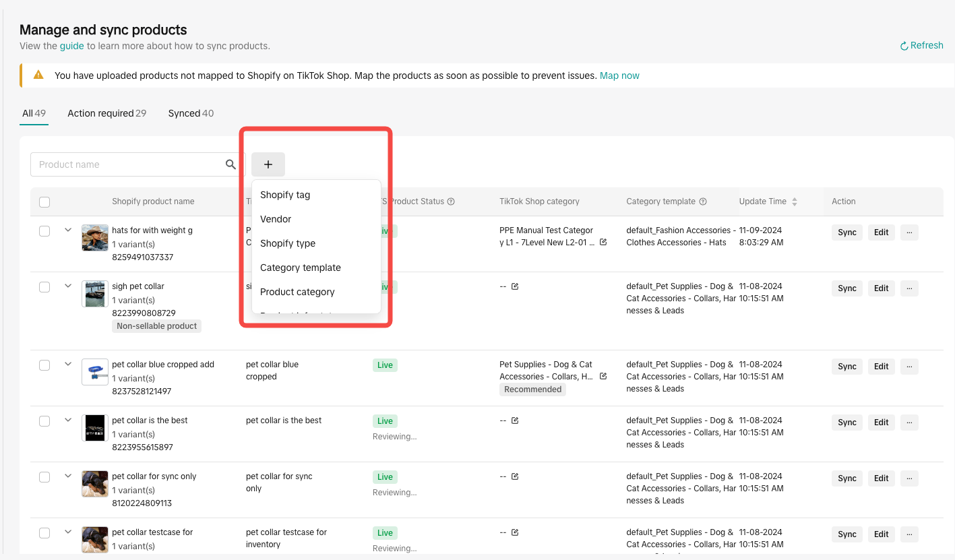Click the Category template help icon
This screenshot has height=560, width=955.
pos(703,201)
